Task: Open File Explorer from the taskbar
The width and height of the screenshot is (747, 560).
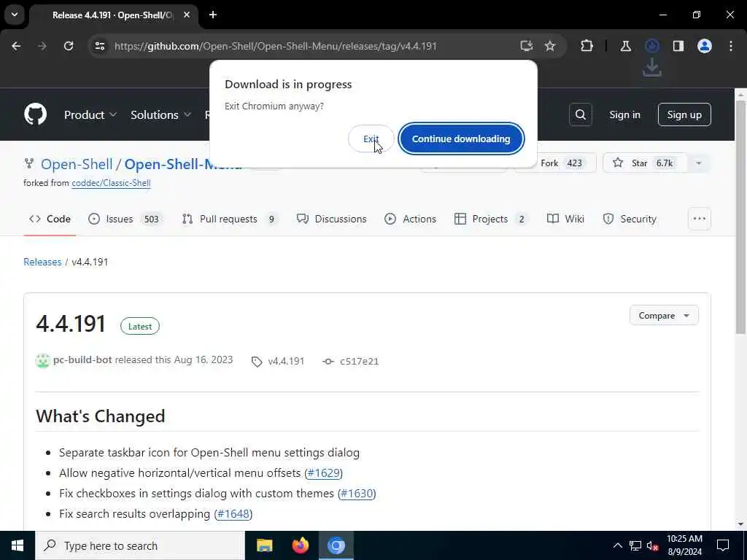Action: pyautogui.click(x=264, y=545)
